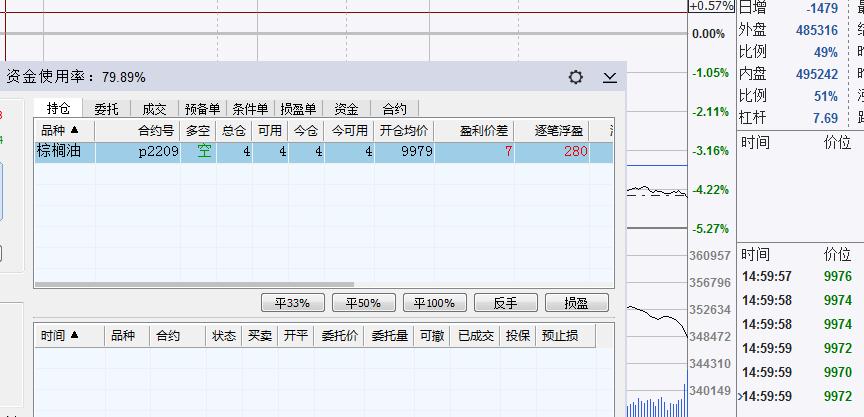Screen dimensions: 864x417
Task: Click 已成交 column header
Action: coord(476,335)
